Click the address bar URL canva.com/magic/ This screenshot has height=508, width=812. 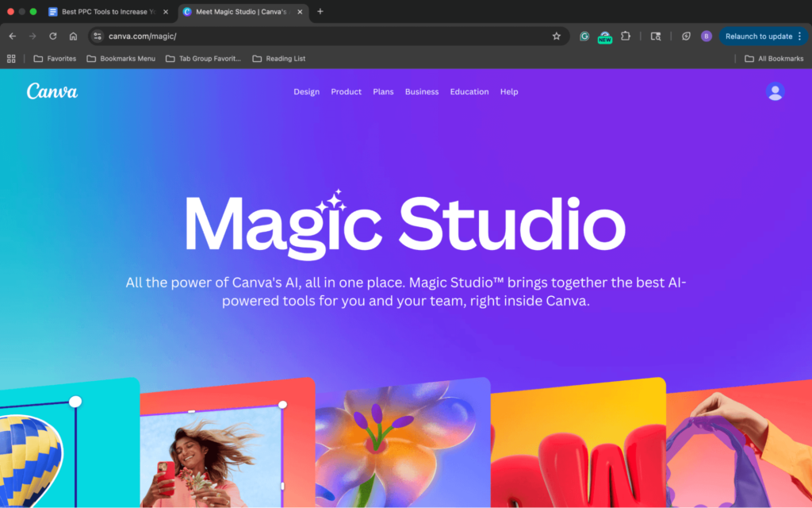(143, 37)
